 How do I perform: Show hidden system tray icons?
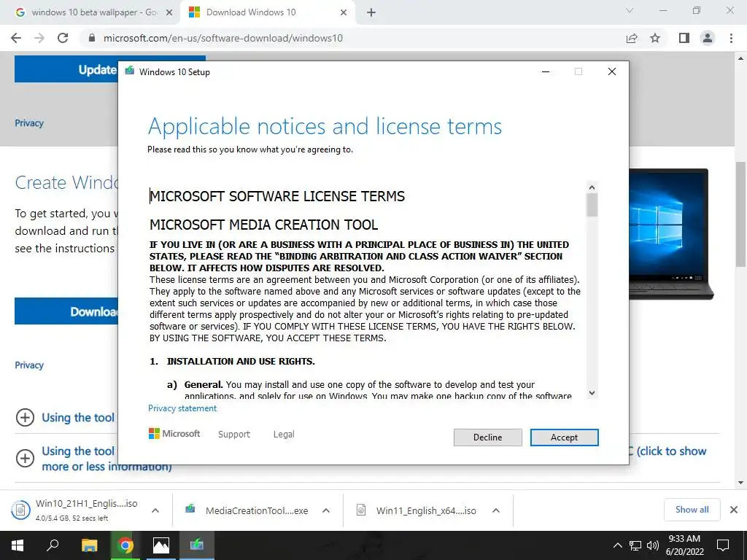tap(617, 545)
